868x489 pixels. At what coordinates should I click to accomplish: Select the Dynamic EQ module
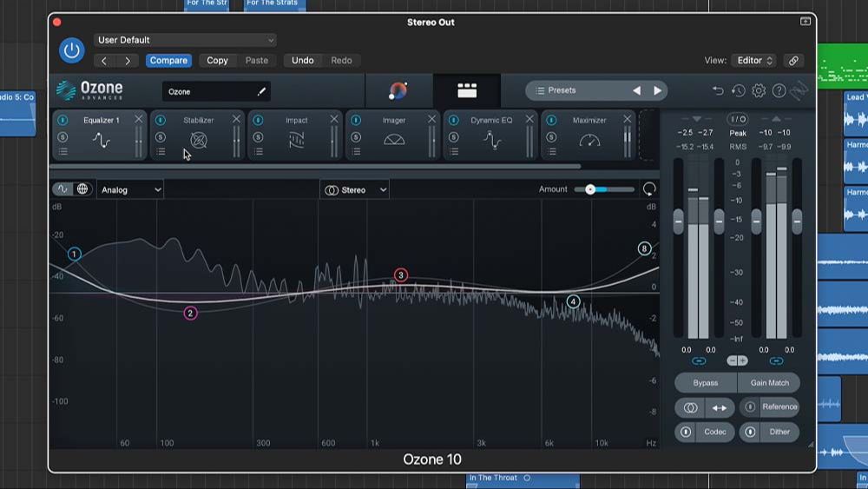[x=491, y=135]
